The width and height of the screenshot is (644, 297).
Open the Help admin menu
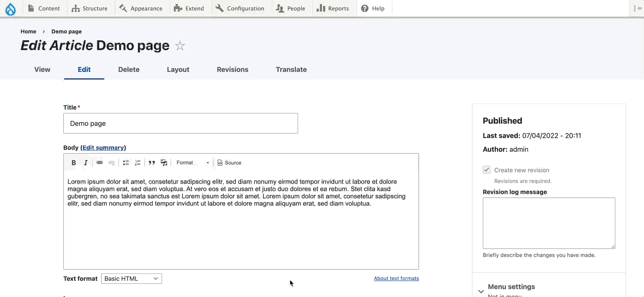(373, 9)
